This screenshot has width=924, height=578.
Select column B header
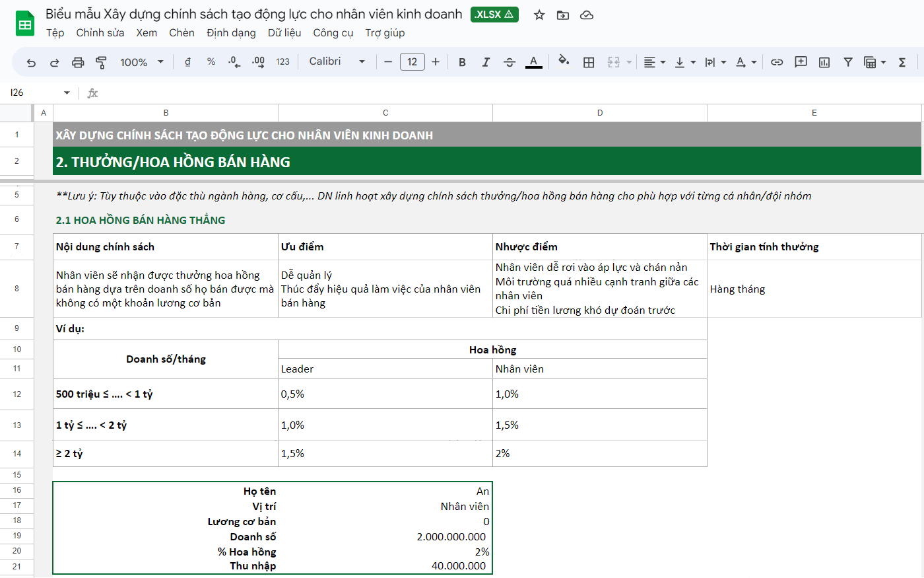click(x=166, y=113)
